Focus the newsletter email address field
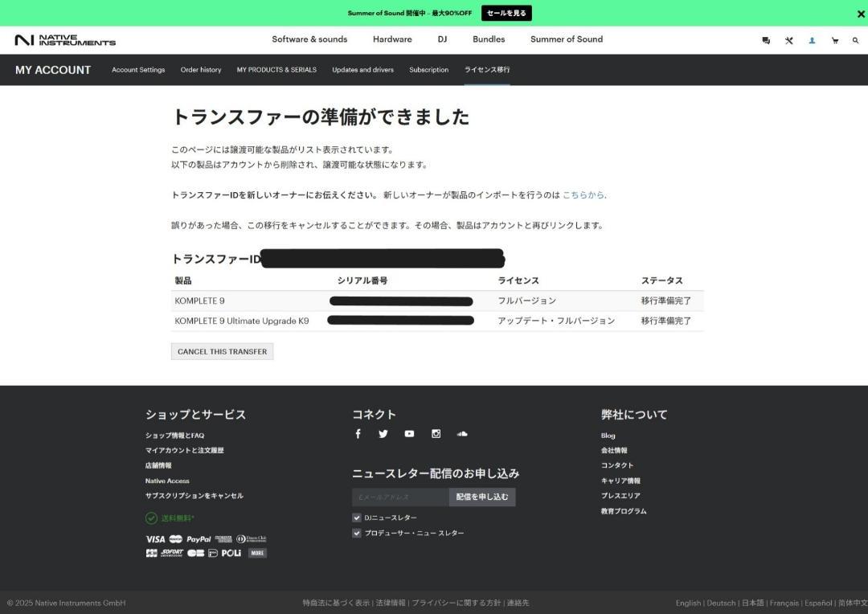This screenshot has height=614, width=868. (400, 497)
